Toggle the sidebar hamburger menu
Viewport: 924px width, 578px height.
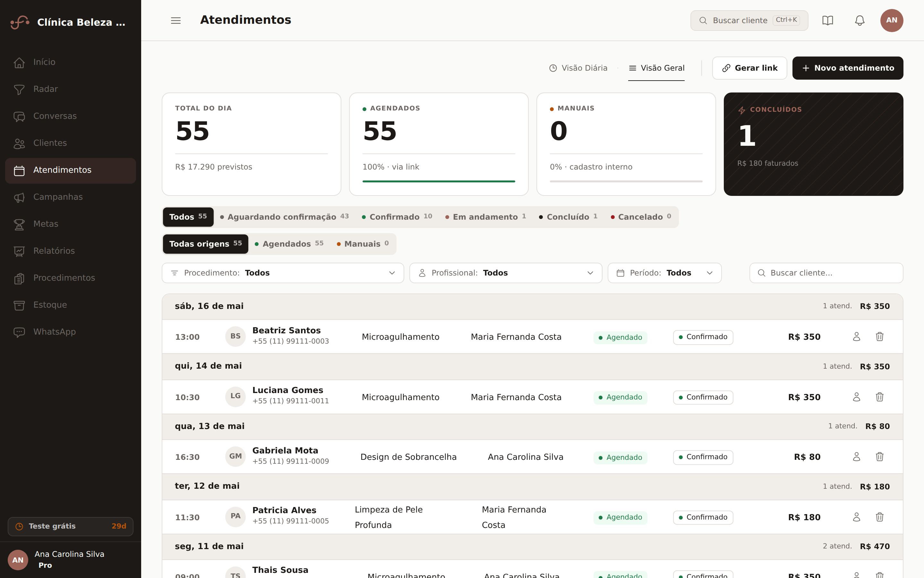[175, 20]
